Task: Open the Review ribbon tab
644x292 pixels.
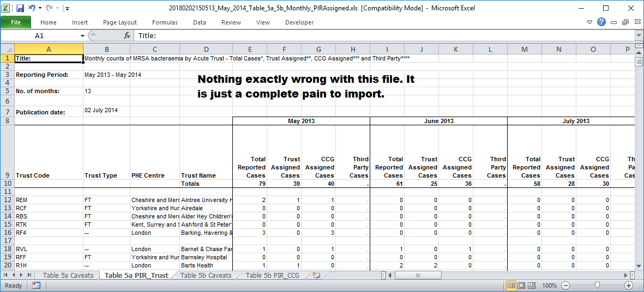Action: [x=231, y=22]
